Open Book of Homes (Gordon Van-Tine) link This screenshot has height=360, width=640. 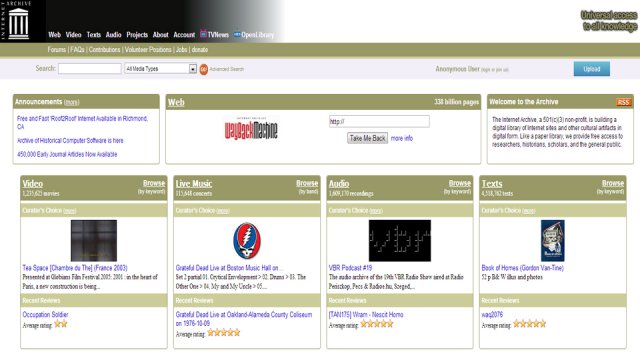click(x=522, y=268)
